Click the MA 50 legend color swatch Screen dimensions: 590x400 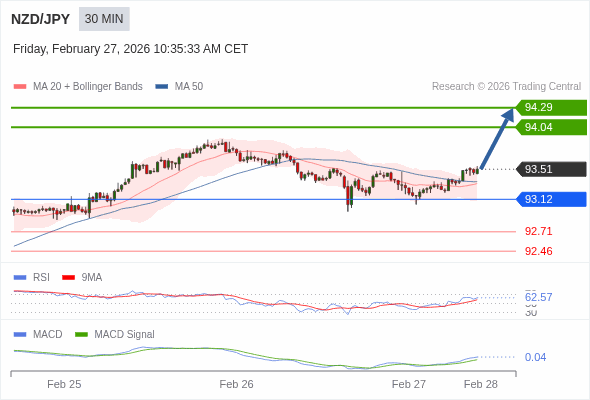[x=162, y=87]
